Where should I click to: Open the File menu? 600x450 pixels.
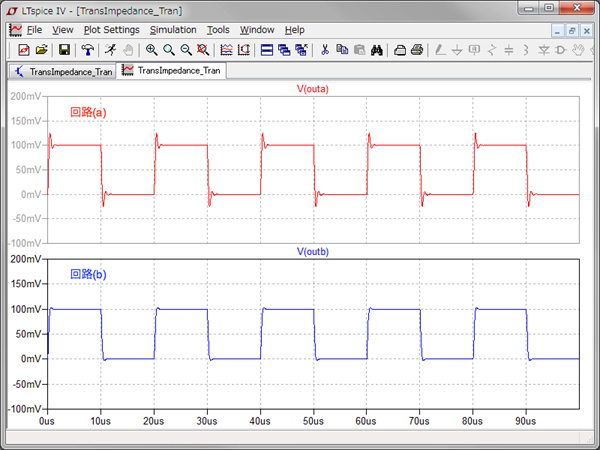pyautogui.click(x=34, y=30)
